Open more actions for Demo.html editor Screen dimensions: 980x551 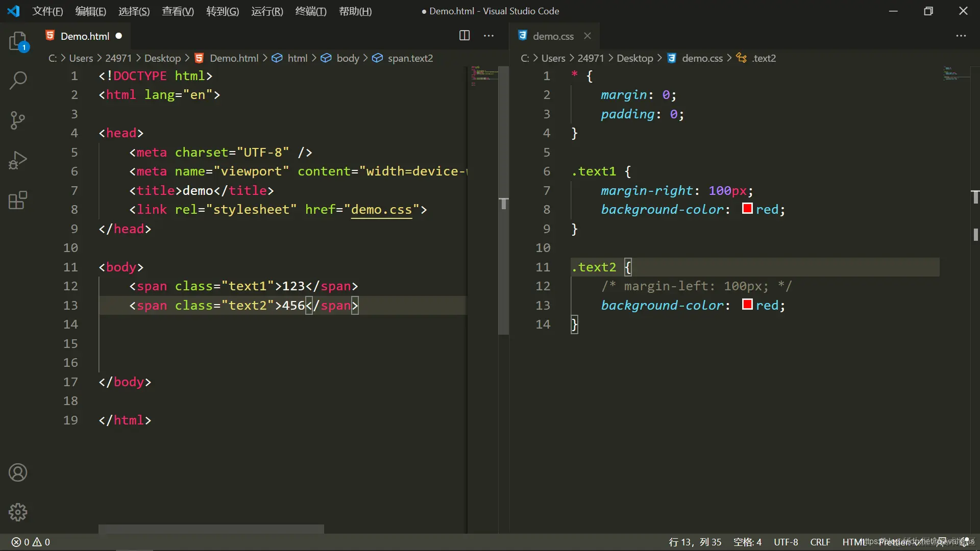click(489, 36)
